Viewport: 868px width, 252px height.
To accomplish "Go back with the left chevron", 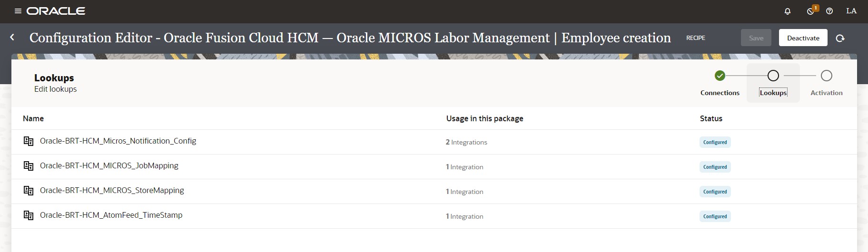I will tap(12, 37).
